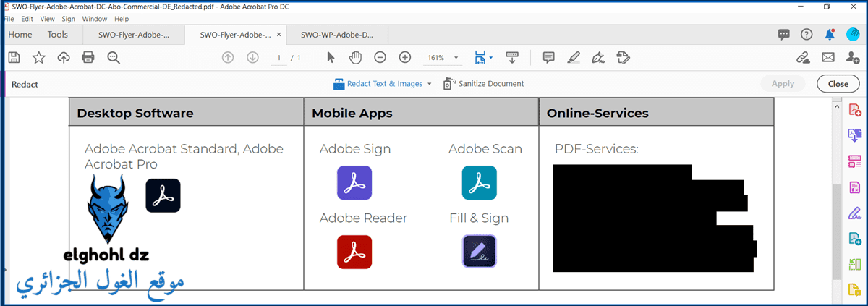The image size is (868, 306).
Task: Open the green Scan & OCR tool in right pane
Action: (x=854, y=265)
